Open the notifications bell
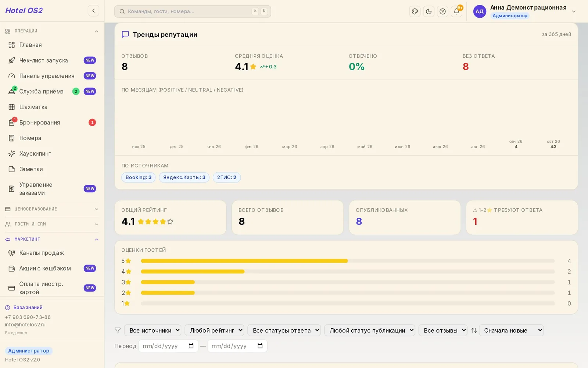The image size is (588, 368). point(456,11)
